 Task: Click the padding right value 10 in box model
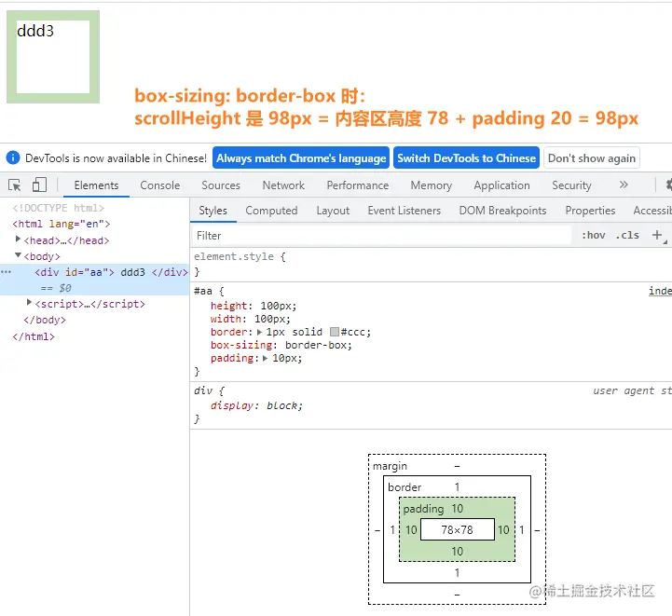coord(503,530)
